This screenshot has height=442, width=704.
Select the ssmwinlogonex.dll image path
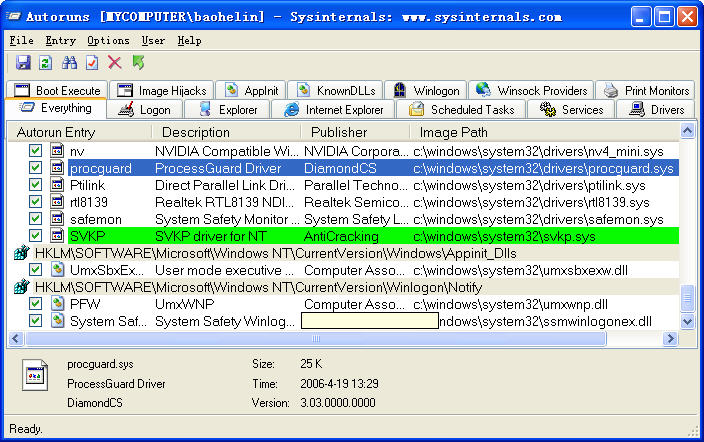[x=545, y=321]
